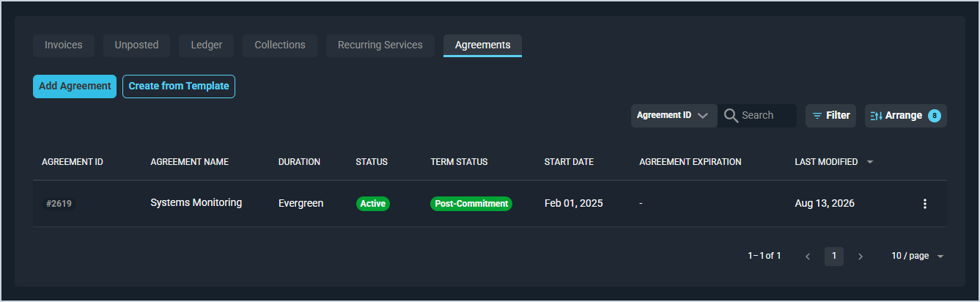Go to the previous page arrow
The image size is (980, 302).
[808, 257]
